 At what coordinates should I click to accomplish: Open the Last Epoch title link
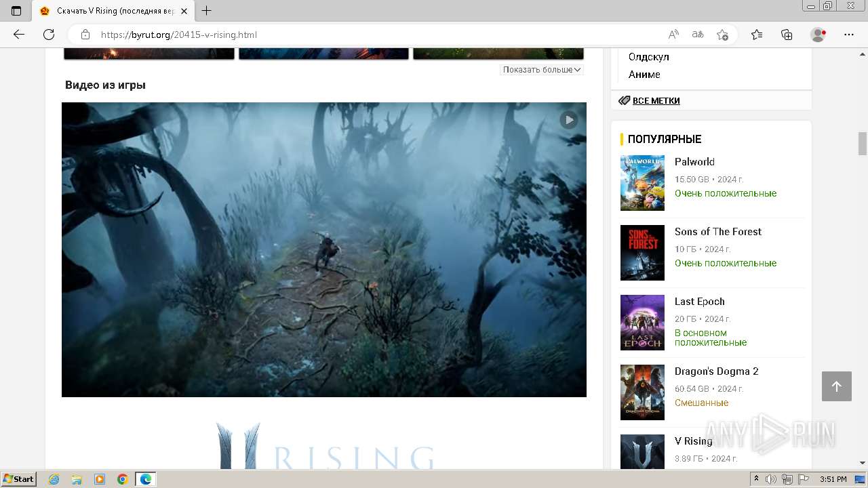tap(699, 301)
